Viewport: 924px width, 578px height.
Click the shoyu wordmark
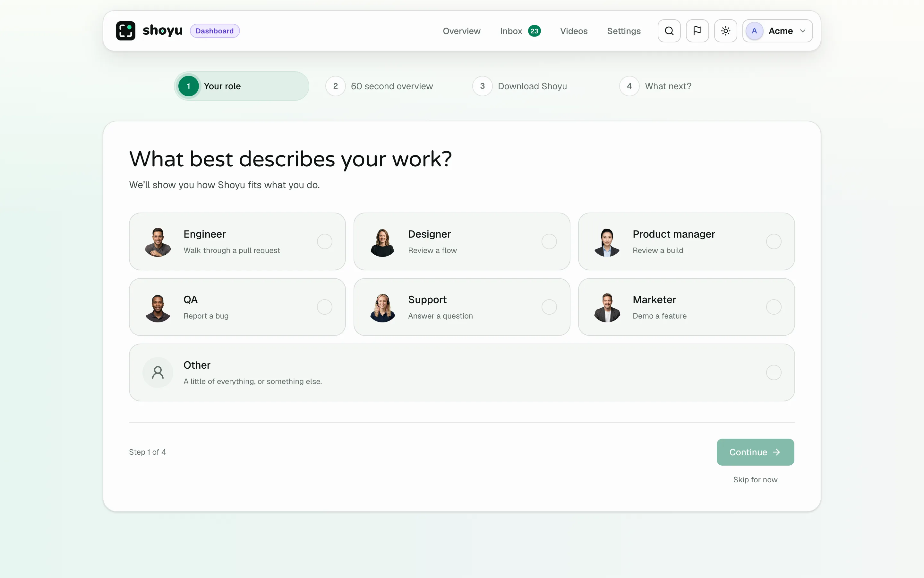[x=162, y=30]
